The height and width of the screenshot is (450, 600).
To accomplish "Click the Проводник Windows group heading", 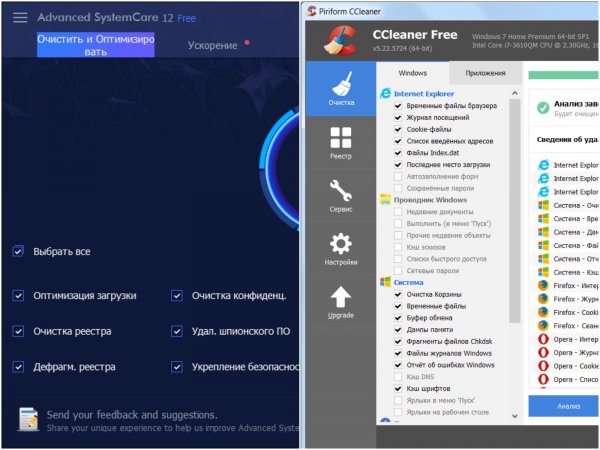I will 430,200.
